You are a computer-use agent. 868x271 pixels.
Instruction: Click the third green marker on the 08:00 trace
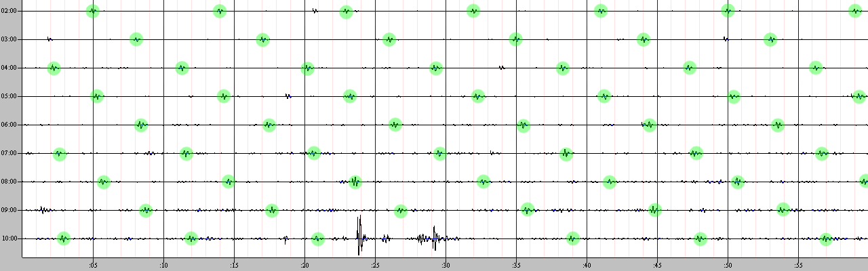click(355, 182)
